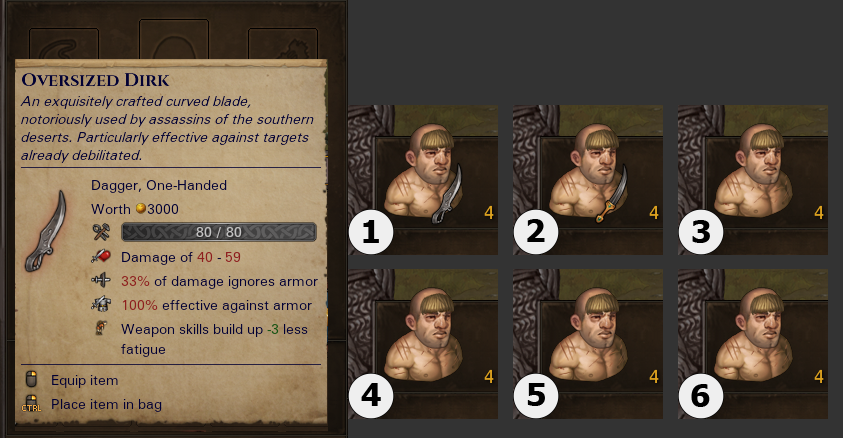Click the Oversized Dirk weapon image
The height and width of the screenshot is (438, 843).
coord(47,231)
